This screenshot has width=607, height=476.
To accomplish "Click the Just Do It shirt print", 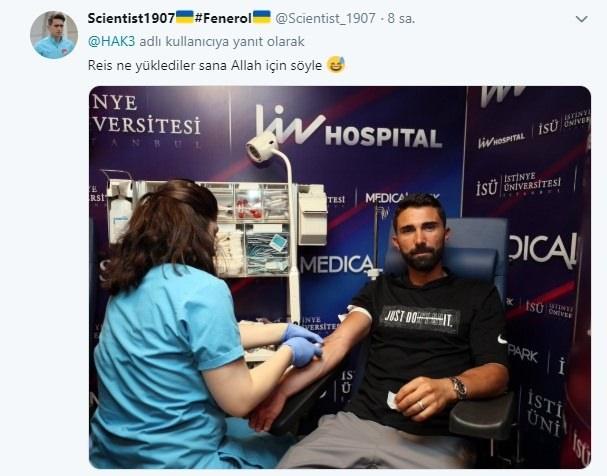I will click(419, 318).
